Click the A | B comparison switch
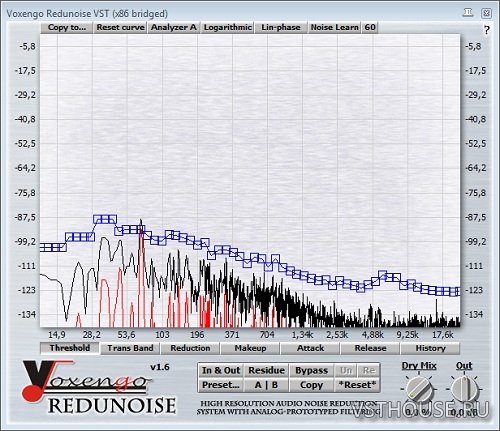This screenshot has height=431, width=500. coord(267,385)
